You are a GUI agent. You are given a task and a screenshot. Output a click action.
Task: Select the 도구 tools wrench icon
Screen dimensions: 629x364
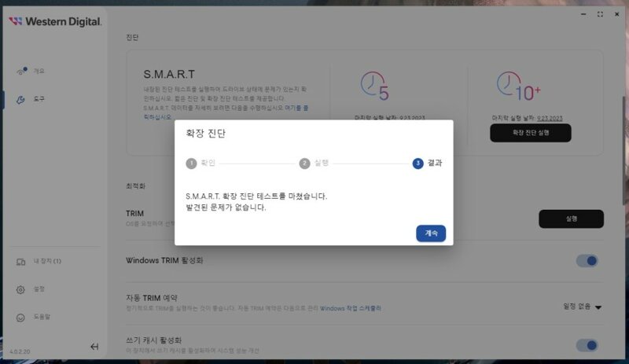point(20,100)
